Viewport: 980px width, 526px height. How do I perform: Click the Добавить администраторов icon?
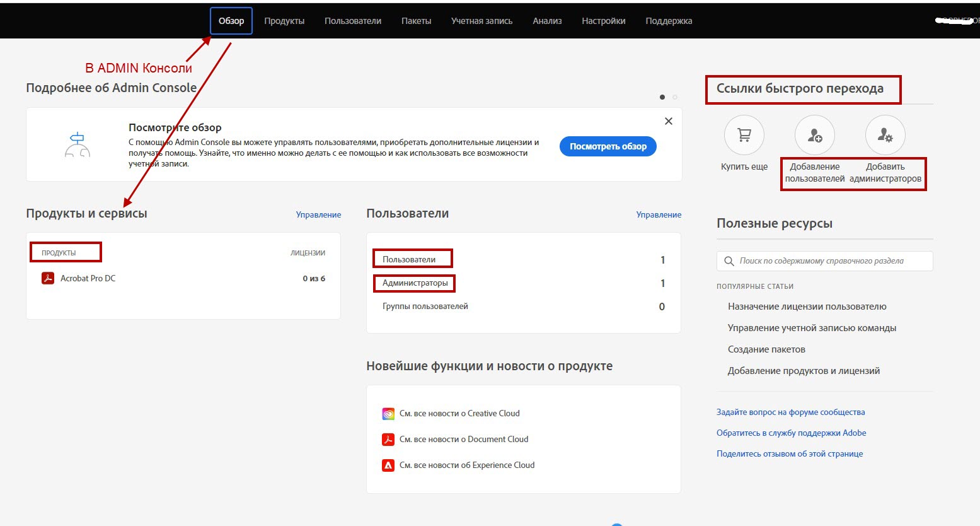click(885, 134)
